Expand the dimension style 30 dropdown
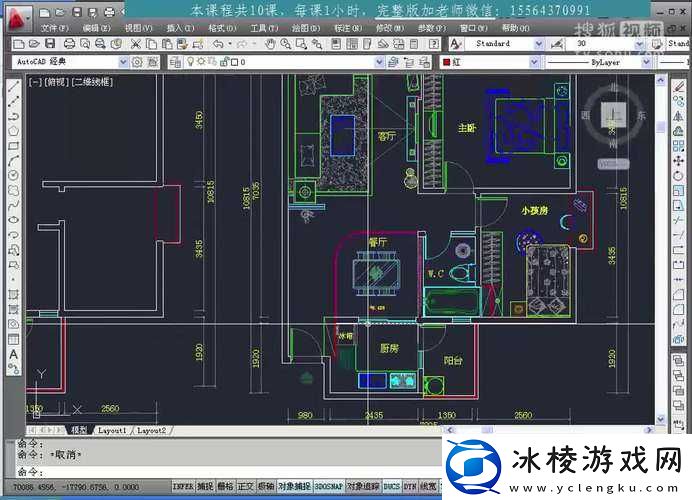This screenshot has width=692, height=500. [639, 44]
